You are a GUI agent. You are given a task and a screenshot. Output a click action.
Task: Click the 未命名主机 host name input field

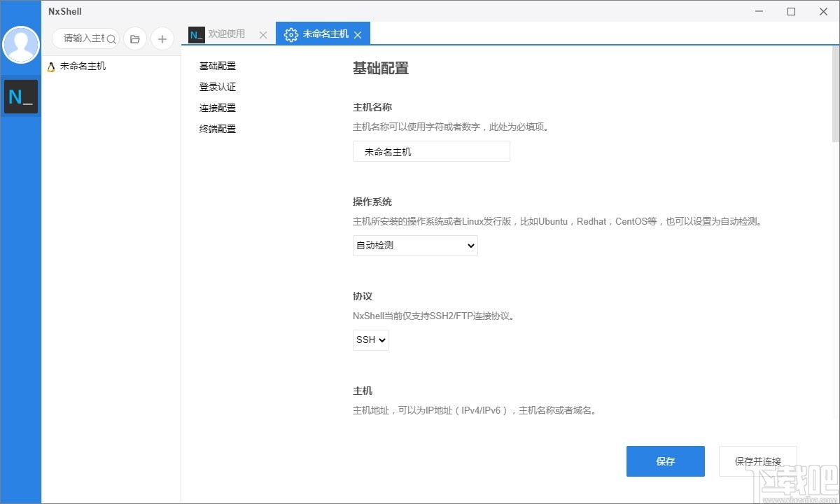click(431, 151)
